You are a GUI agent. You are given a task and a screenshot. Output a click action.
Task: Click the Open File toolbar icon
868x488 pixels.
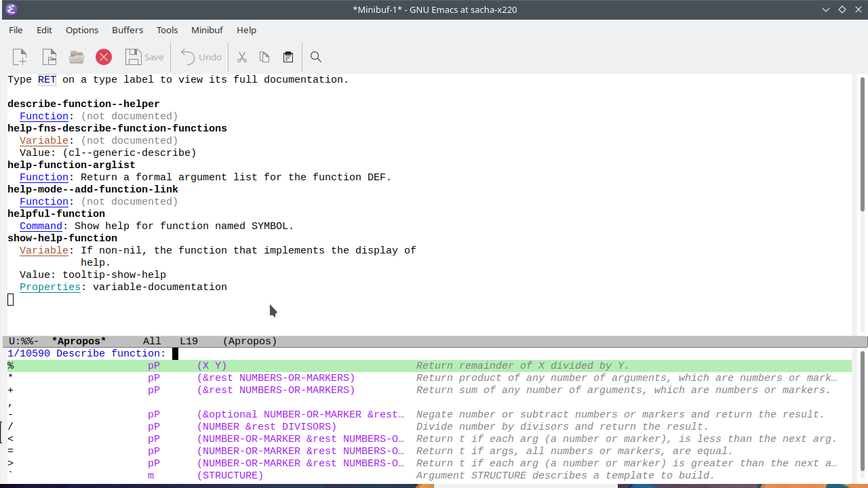(49, 57)
